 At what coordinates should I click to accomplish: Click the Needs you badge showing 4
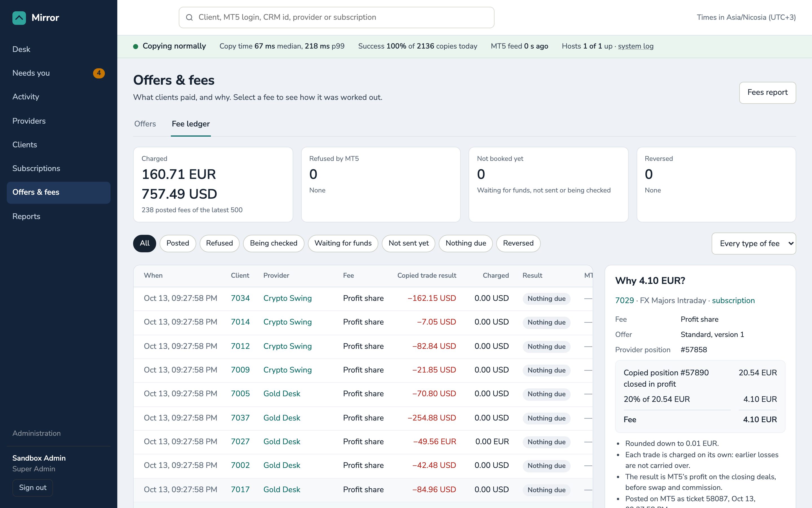(x=99, y=73)
